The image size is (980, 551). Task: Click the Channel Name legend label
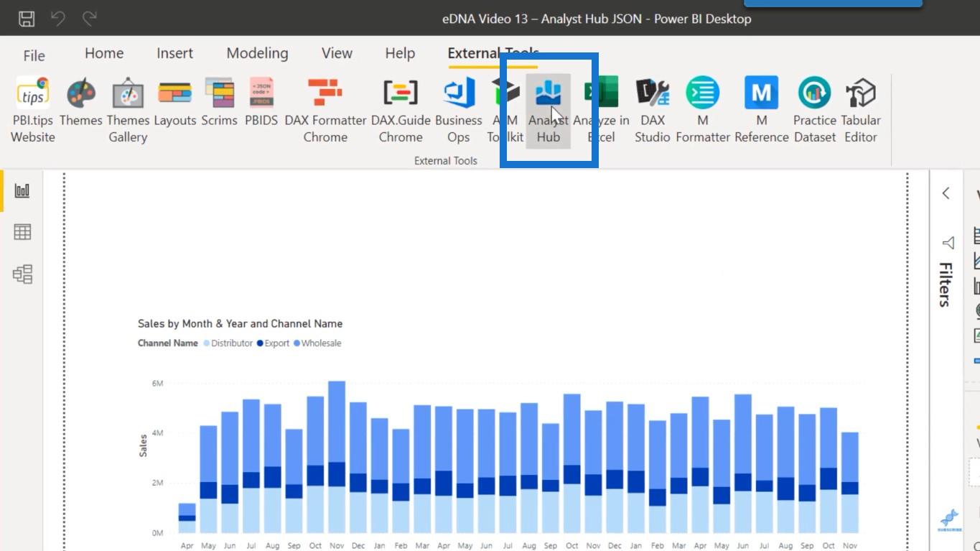(167, 343)
